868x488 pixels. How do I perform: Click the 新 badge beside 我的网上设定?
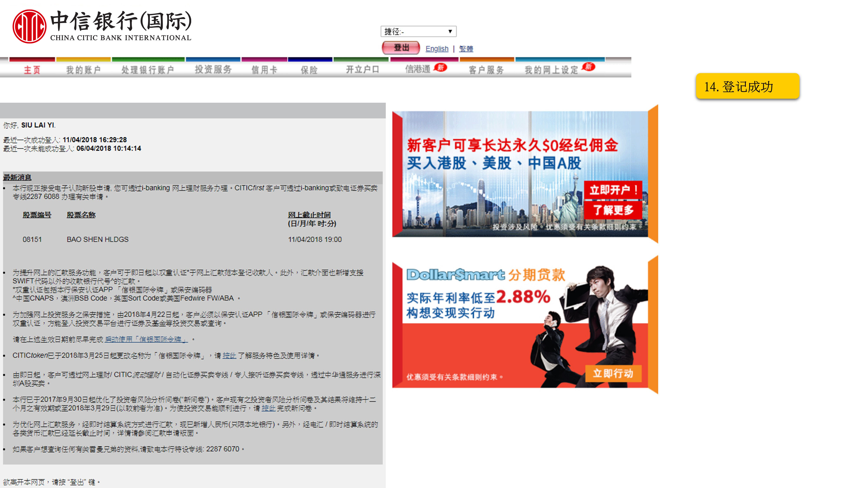[x=588, y=67]
